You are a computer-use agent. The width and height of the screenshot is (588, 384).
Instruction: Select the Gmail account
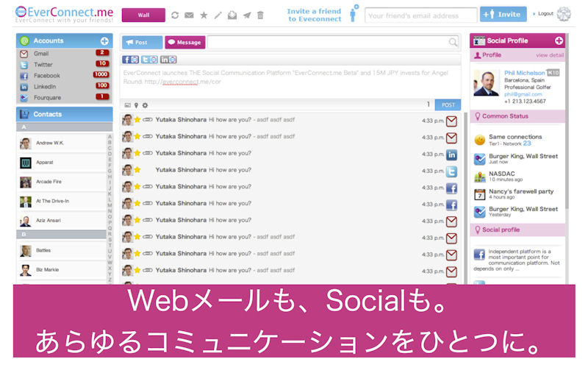pyautogui.click(x=64, y=54)
